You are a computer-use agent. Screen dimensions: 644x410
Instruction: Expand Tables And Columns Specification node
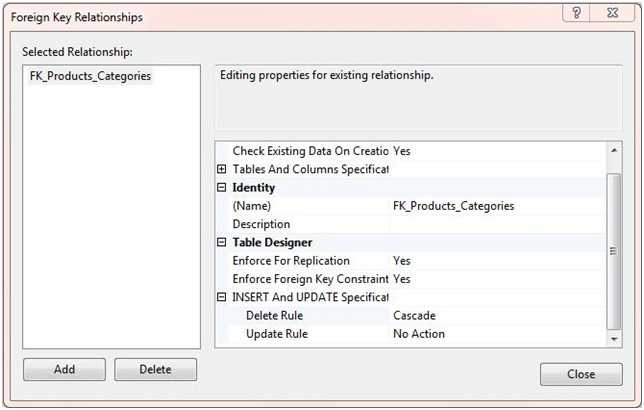(x=222, y=169)
